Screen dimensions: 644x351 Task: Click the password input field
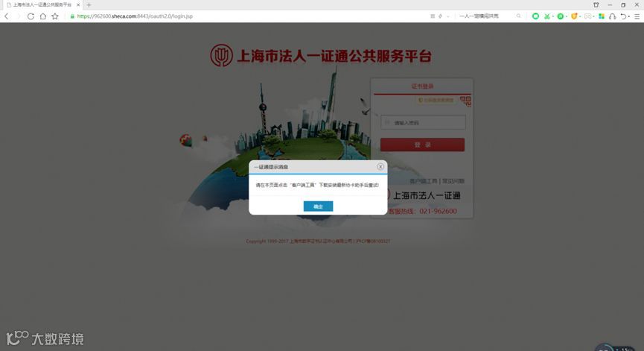point(423,122)
